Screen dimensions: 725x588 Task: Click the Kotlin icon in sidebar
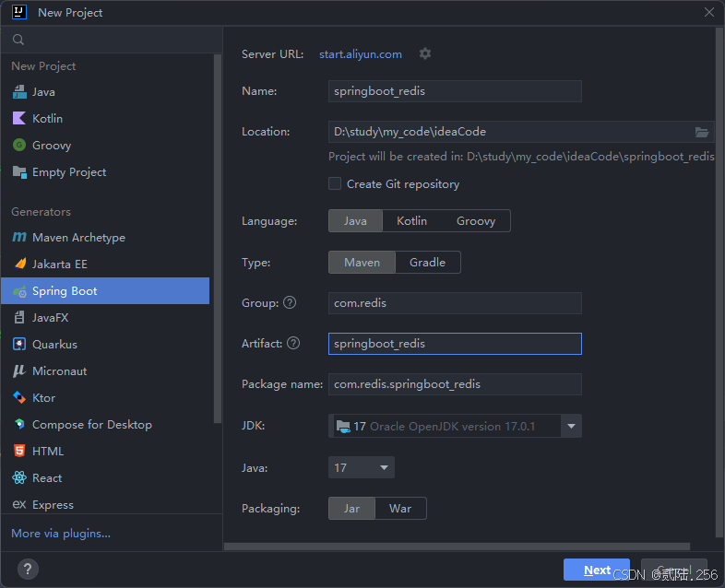(x=19, y=118)
